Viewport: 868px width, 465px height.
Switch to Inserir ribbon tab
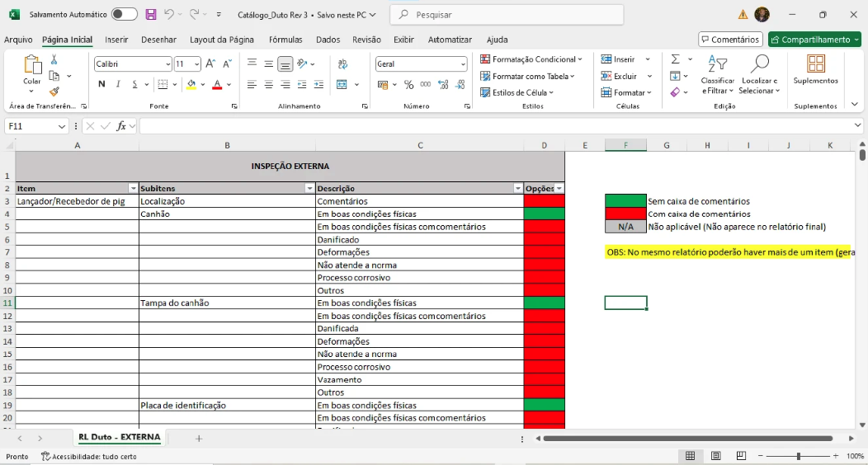[116, 40]
